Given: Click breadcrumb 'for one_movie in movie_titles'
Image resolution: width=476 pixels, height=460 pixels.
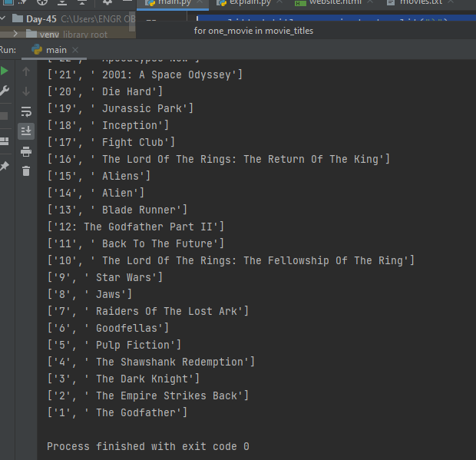Looking at the screenshot, I should tap(253, 31).
